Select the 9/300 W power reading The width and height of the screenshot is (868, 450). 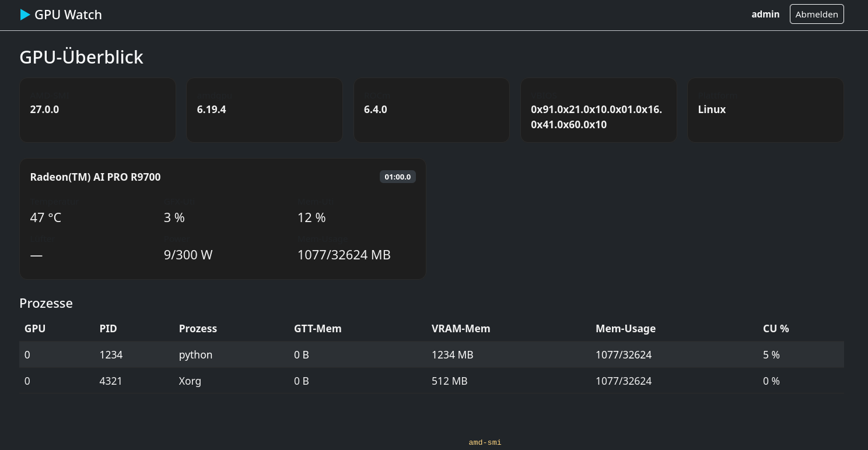point(188,255)
